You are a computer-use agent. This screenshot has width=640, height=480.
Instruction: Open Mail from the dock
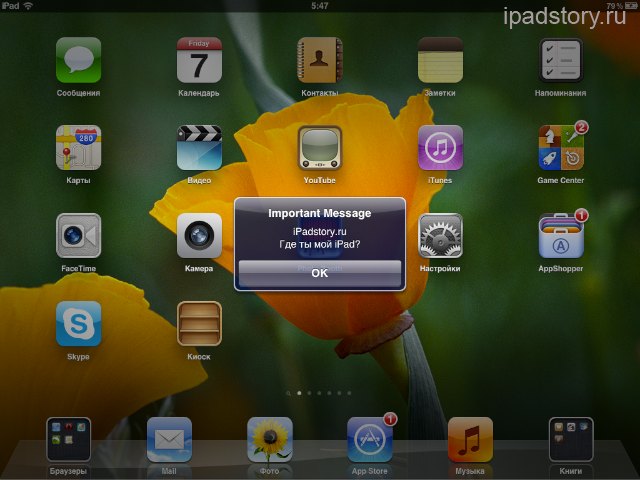[169, 439]
